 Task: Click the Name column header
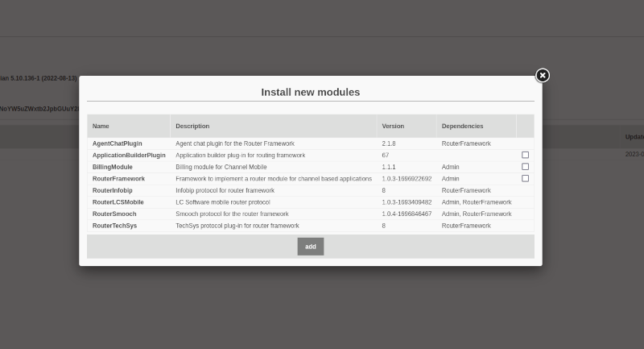[x=101, y=127]
